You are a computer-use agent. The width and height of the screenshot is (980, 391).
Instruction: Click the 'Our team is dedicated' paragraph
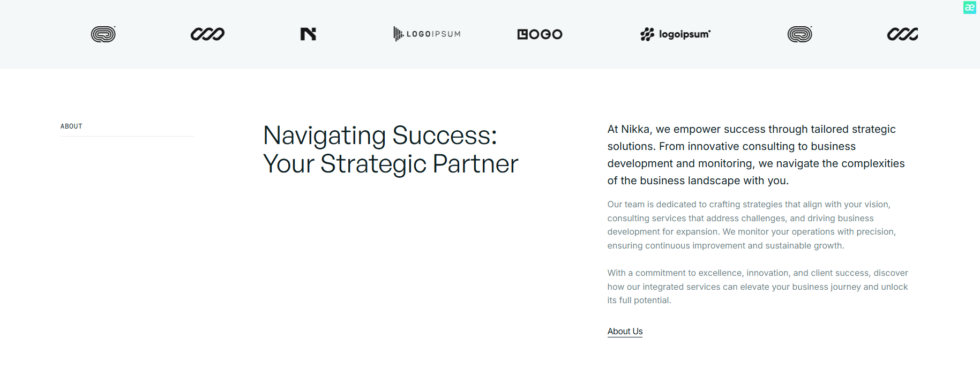(x=751, y=225)
